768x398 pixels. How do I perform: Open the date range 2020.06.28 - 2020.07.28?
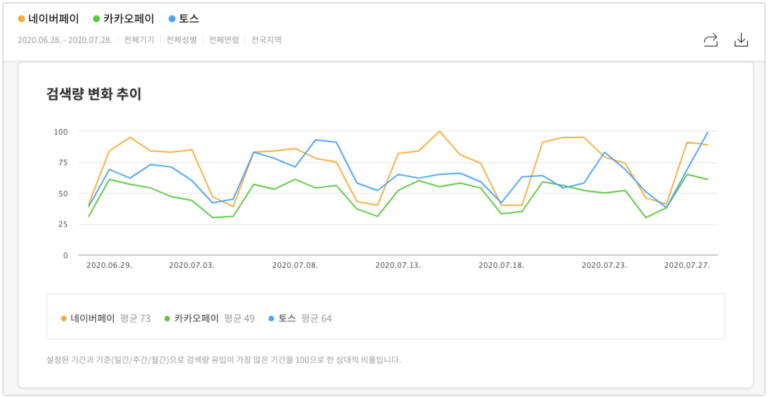coord(65,40)
